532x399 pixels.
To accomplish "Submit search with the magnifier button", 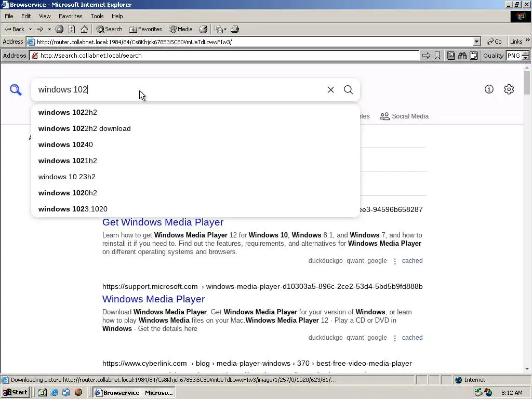I will (349, 89).
